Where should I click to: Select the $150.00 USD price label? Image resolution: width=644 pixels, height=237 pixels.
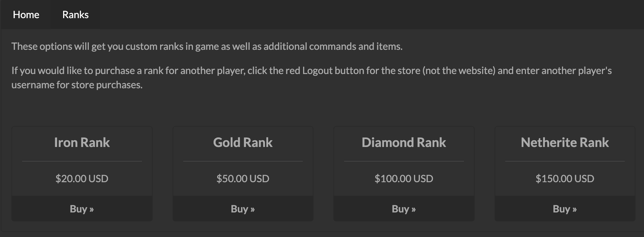click(x=565, y=178)
